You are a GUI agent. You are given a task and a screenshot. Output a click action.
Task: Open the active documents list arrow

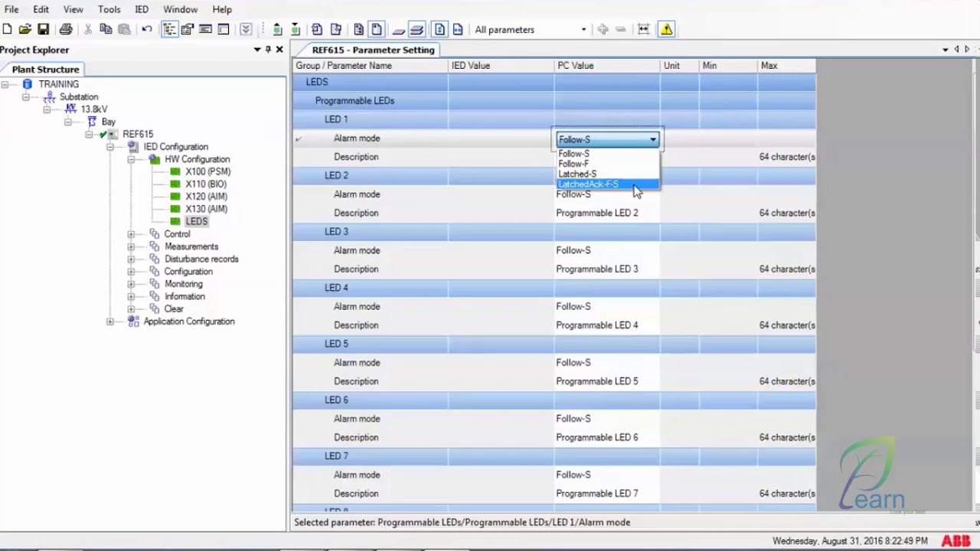coord(946,50)
